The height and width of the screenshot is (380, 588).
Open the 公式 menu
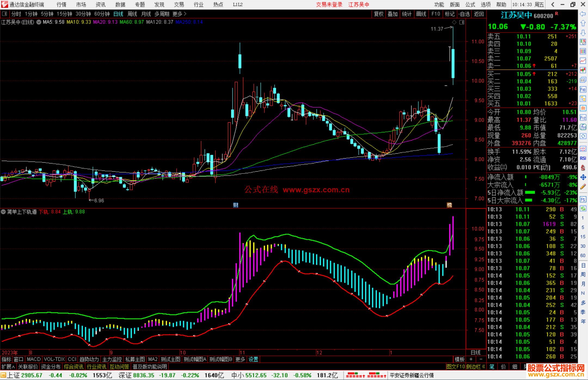tap(470, 5)
